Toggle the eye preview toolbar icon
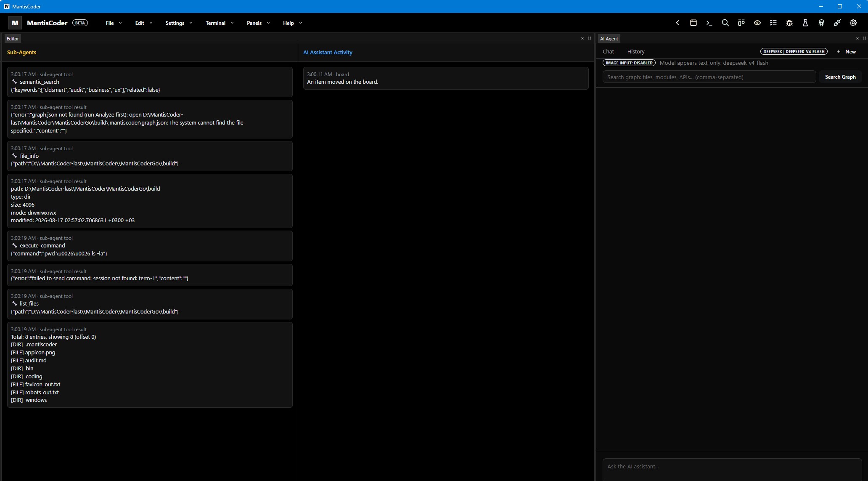This screenshot has width=868, height=481. tap(757, 23)
